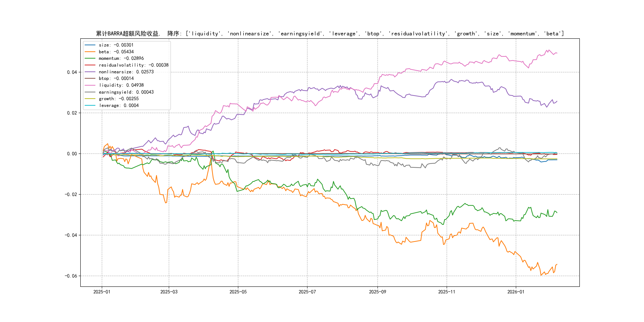Viewport: 644px width, 322px height.
Task: Click legend label earningsyield: 0.00043
Action: (126, 92)
